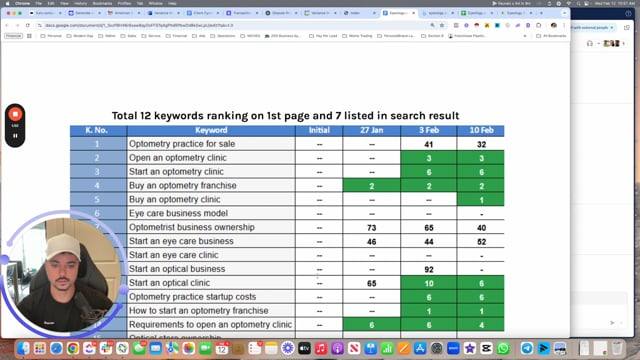Open the Chrome menu in the menu bar

(x=22, y=3)
